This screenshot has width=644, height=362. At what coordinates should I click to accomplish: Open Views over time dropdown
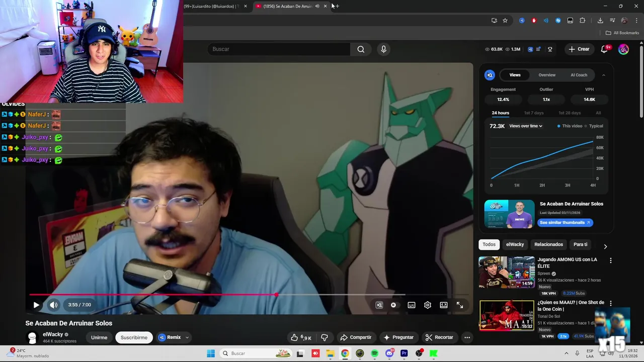pyautogui.click(x=526, y=126)
